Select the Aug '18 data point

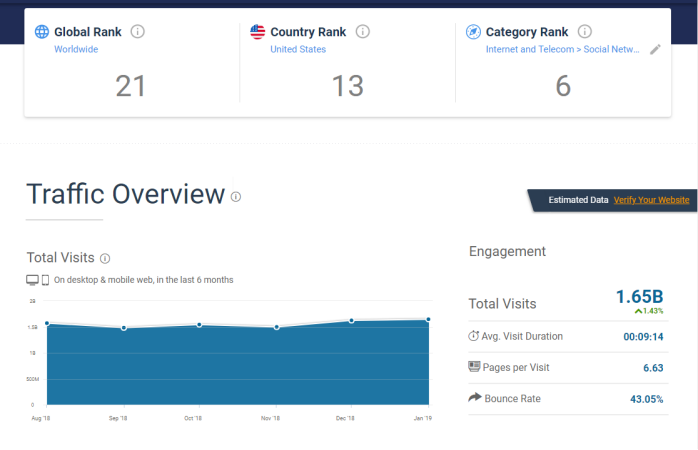(x=47, y=324)
